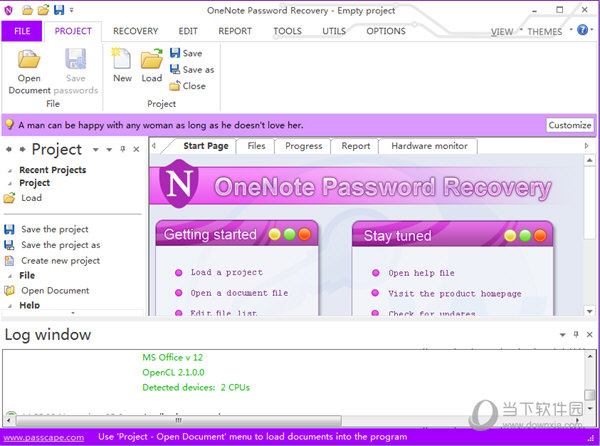This screenshot has height=446, width=600.
Task: Open the Progress document tab
Action: coord(303,146)
